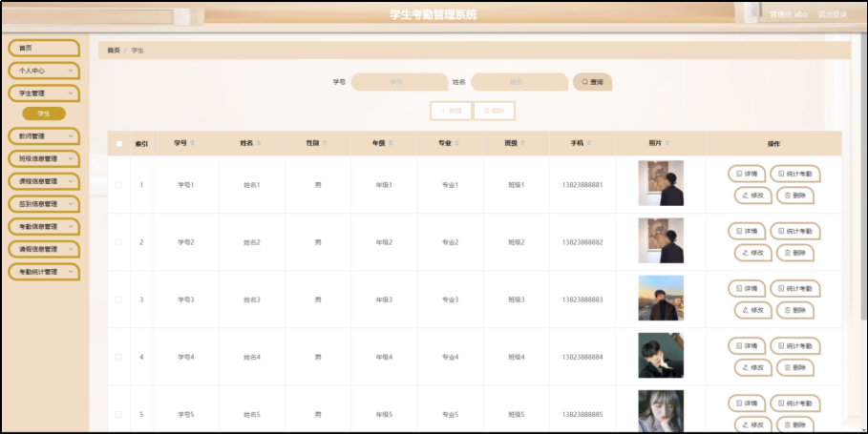Click 退出登录 to log out
The height and width of the screenshot is (434, 868).
pyautogui.click(x=833, y=14)
